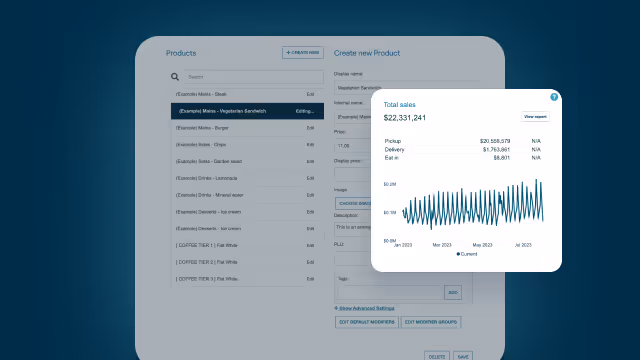Click the Display price input field

click(352, 174)
